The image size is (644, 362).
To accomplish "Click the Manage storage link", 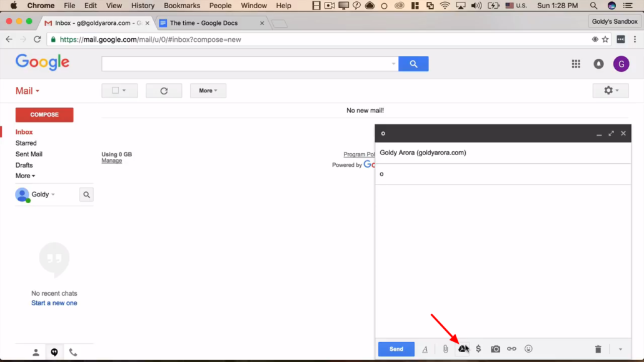I will point(112,161).
